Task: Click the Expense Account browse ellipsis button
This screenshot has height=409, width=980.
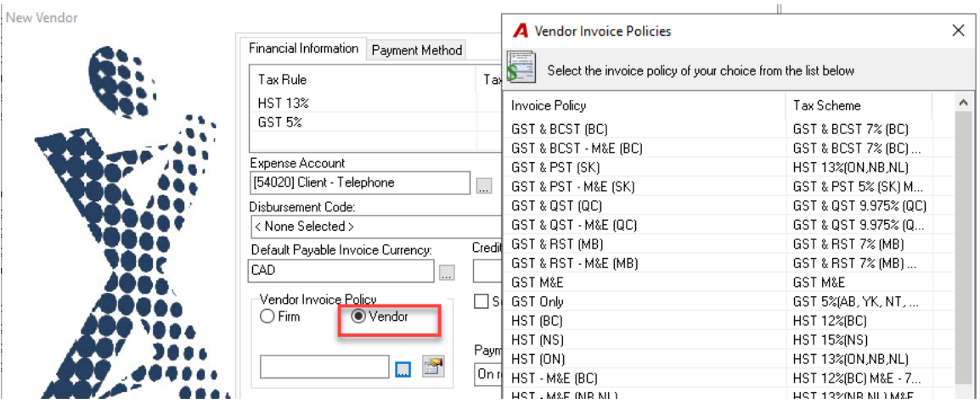Action: (x=484, y=184)
